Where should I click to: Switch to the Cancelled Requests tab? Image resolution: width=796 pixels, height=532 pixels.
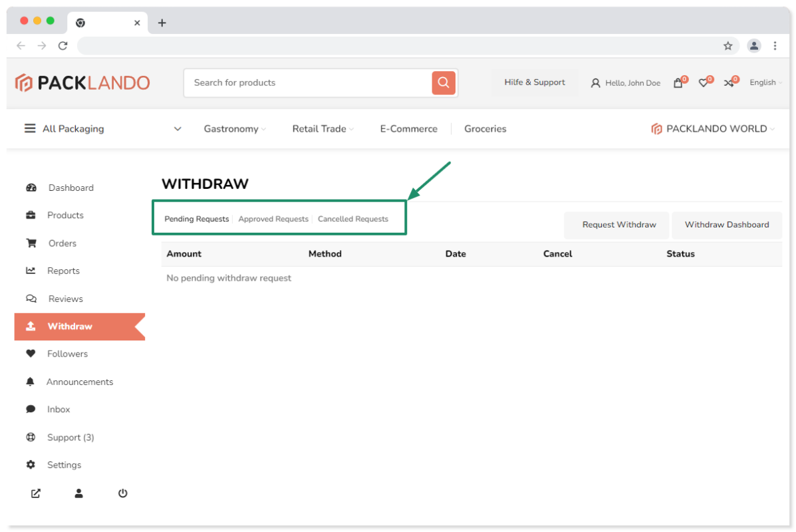point(353,219)
